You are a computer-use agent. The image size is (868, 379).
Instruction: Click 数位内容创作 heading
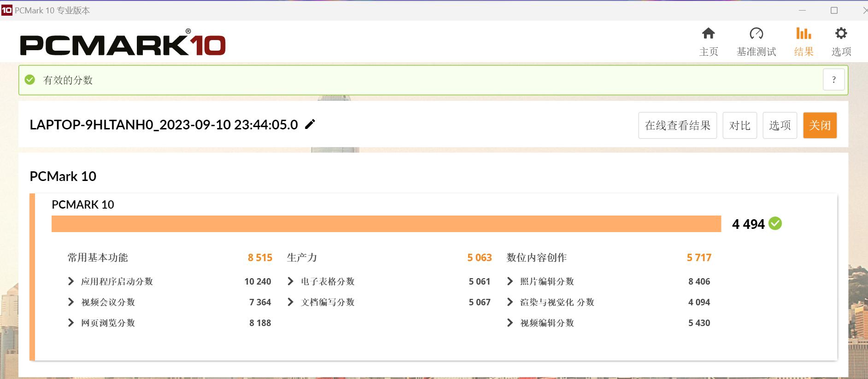click(537, 257)
